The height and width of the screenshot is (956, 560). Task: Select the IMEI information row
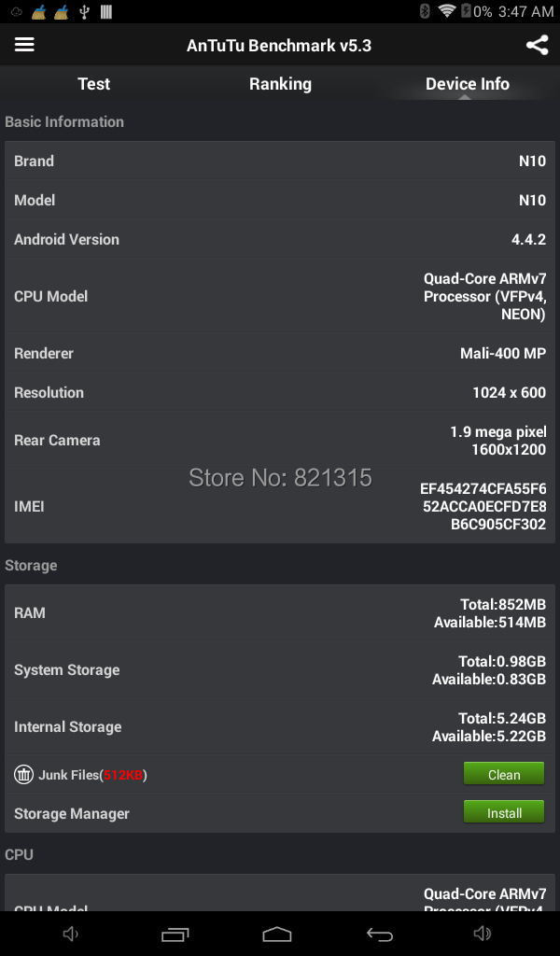pyautogui.click(x=280, y=506)
